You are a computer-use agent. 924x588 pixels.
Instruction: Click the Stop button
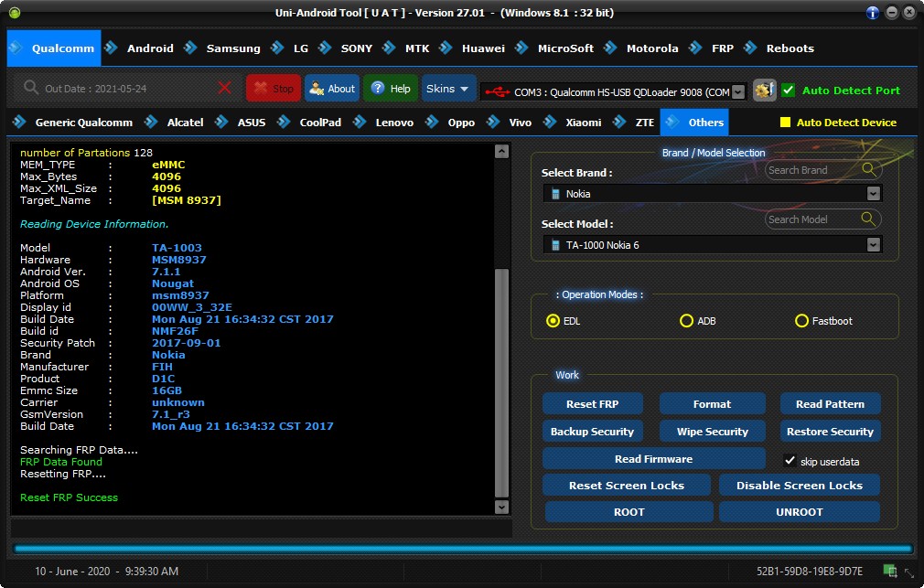click(x=274, y=89)
